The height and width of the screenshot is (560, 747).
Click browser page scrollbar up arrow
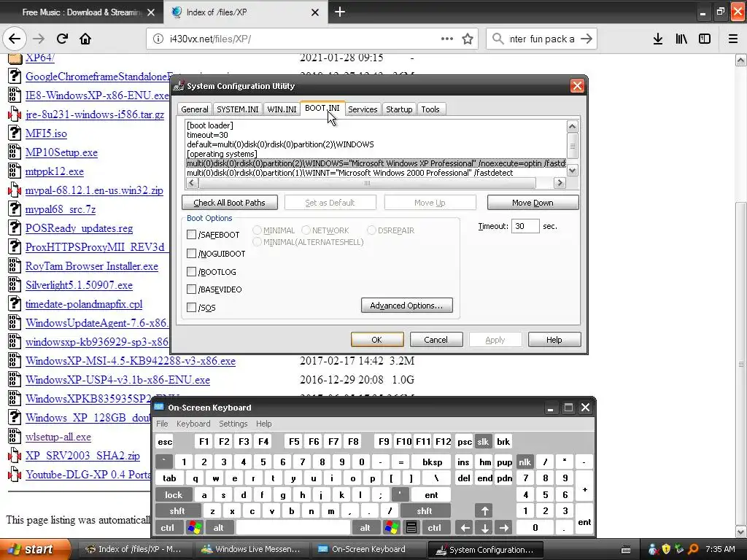coord(740,60)
